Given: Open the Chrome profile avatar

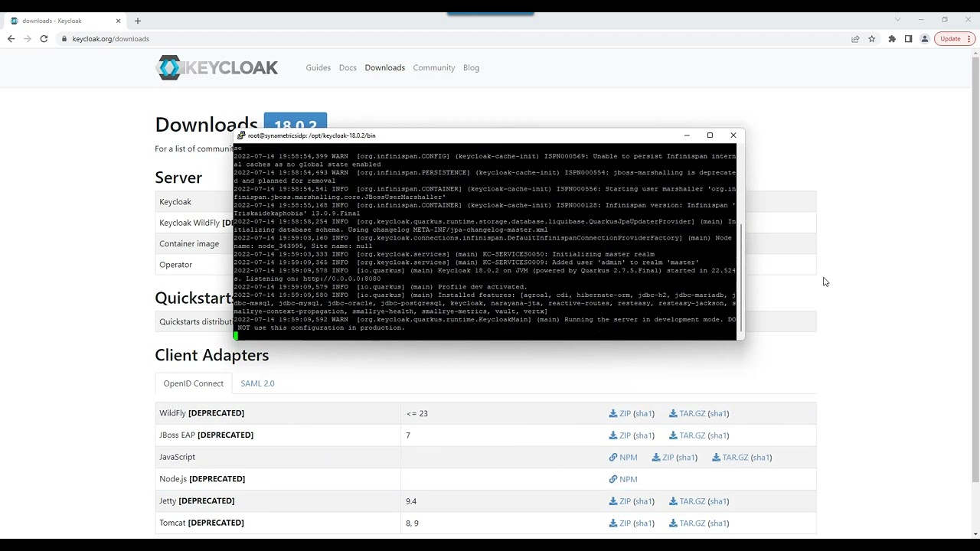Looking at the screenshot, I should pyautogui.click(x=925, y=39).
